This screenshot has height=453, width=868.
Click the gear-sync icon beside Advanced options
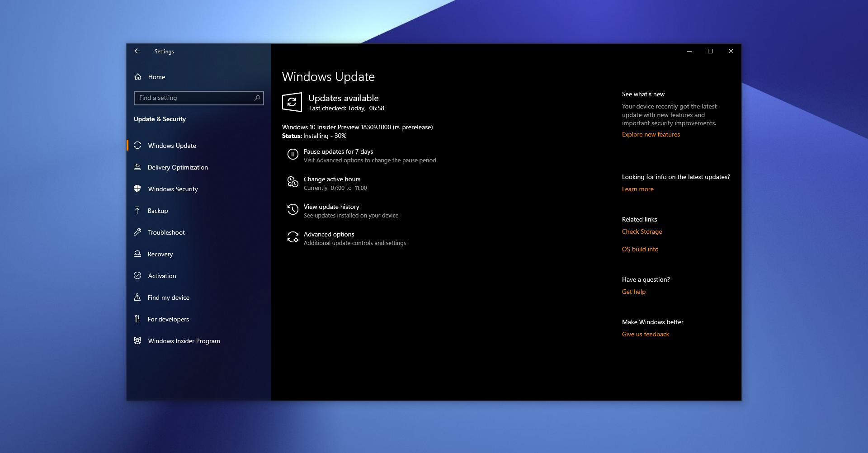[293, 237]
